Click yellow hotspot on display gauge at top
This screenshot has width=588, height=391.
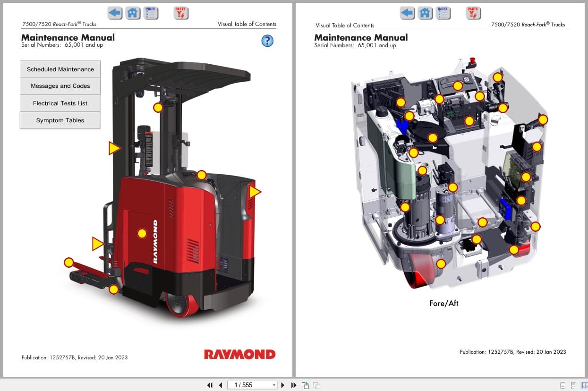pos(458,86)
